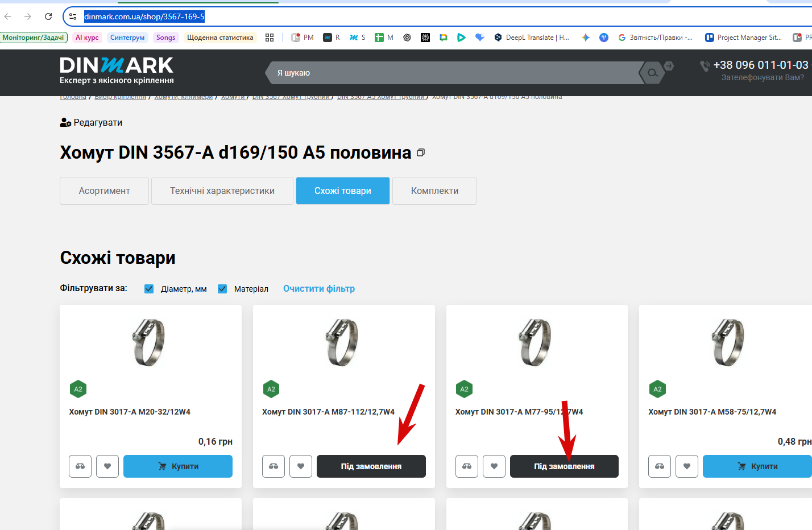Click the A2 badge on M20-32/12W4 card
Image resolution: width=812 pixels, height=530 pixels.
[x=78, y=389]
